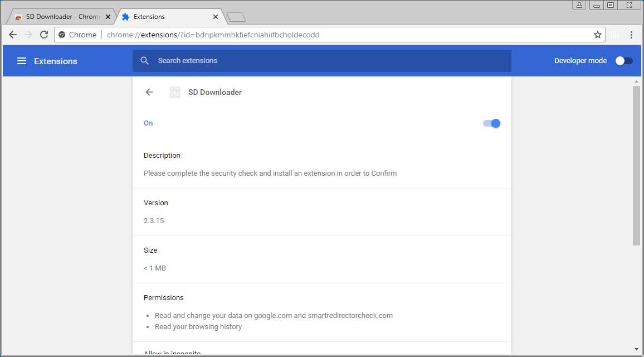
Task: Click the '< 1 MB' size value
Action: [x=155, y=268]
